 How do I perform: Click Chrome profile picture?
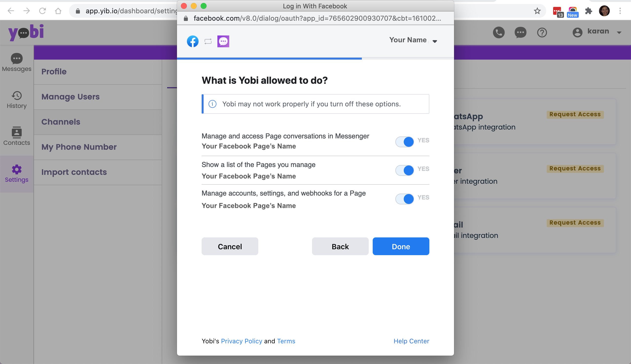pos(604,11)
